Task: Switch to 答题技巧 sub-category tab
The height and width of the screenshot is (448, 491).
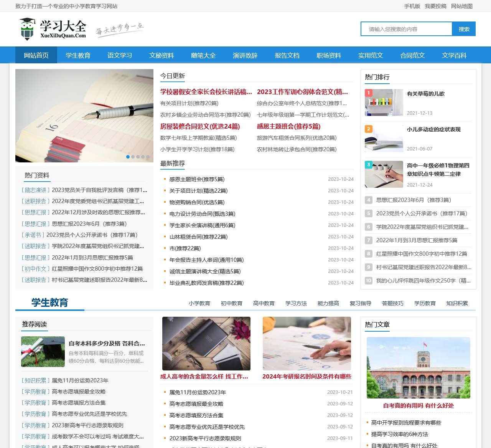Action: tap(393, 303)
